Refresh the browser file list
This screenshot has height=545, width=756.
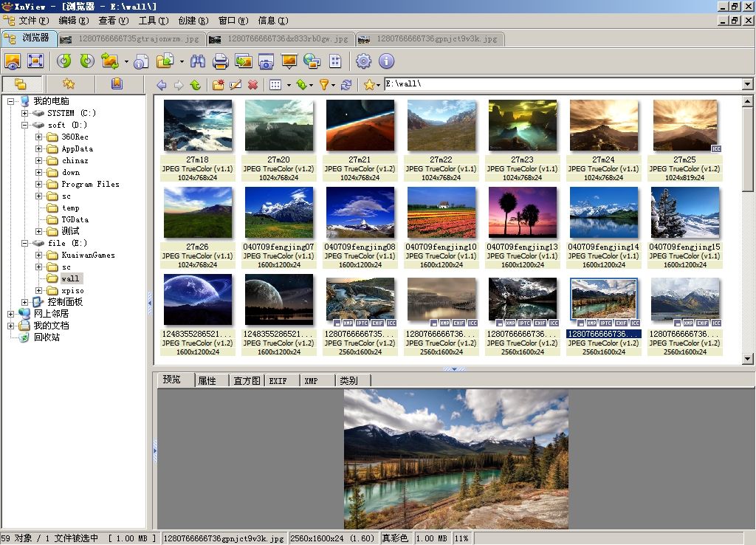346,85
